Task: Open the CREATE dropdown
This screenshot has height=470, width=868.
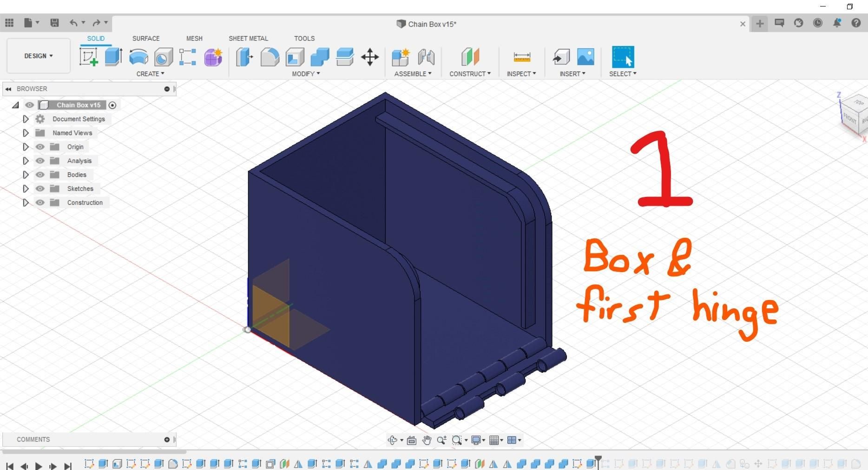Action: (150, 73)
